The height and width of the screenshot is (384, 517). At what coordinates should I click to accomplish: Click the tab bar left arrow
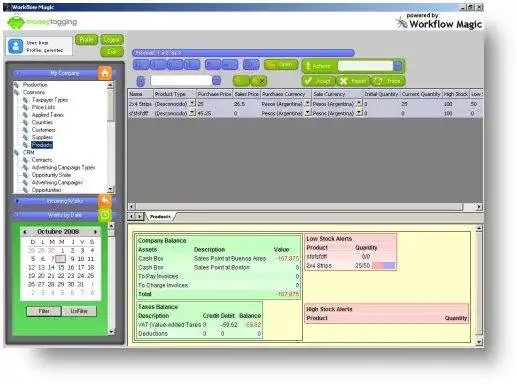click(x=132, y=217)
